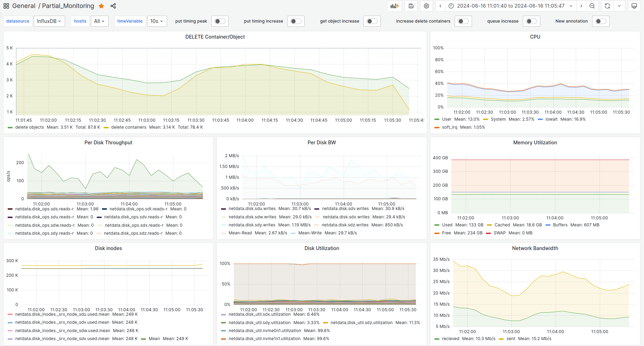Turn on the queue increase switch
The height and width of the screenshot is (346, 644).
[x=531, y=21]
